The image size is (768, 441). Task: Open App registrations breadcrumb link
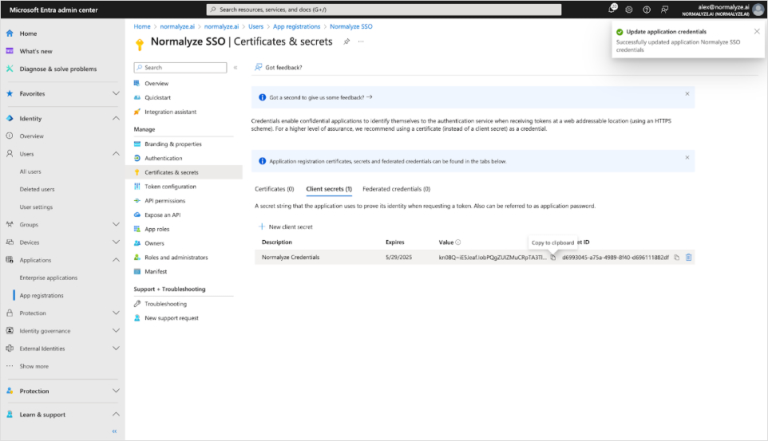click(297, 25)
